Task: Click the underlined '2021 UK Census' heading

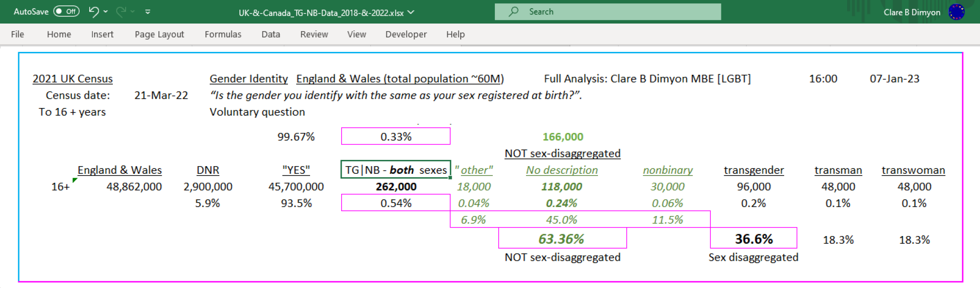Action: [x=72, y=79]
